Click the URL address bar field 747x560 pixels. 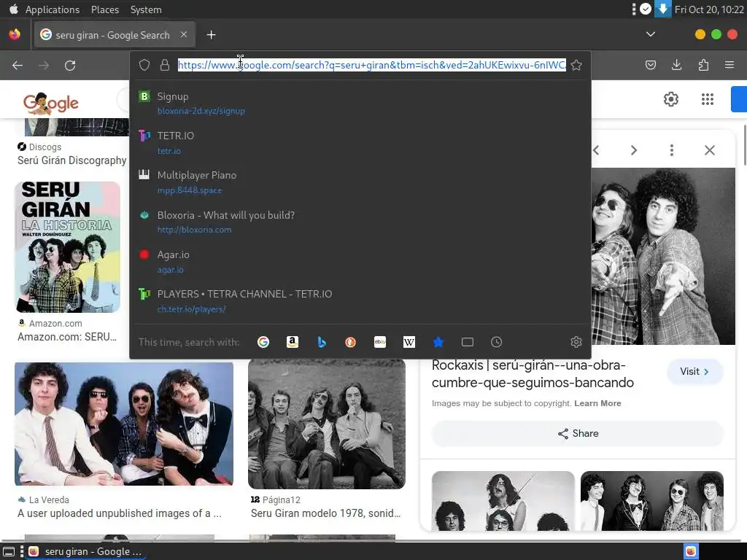click(x=371, y=65)
